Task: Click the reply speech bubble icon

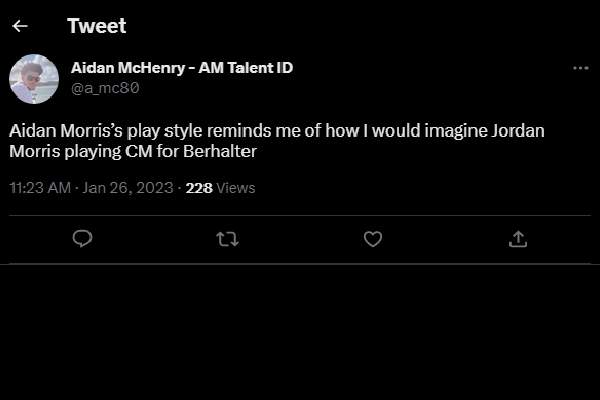Action: click(x=83, y=239)
